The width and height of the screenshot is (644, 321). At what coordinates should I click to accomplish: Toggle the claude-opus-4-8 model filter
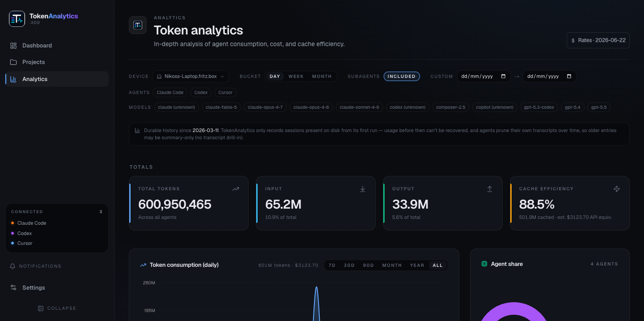(311, 107)
